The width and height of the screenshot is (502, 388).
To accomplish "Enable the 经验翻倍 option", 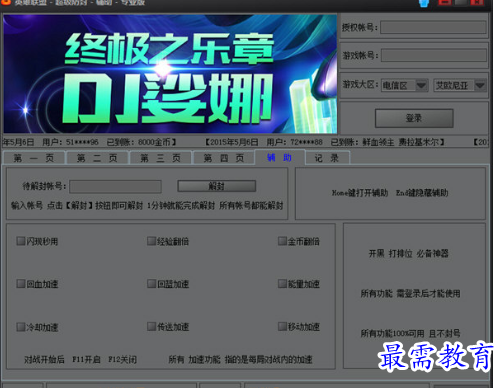I will pyautogui.click(x=152, y=241).
